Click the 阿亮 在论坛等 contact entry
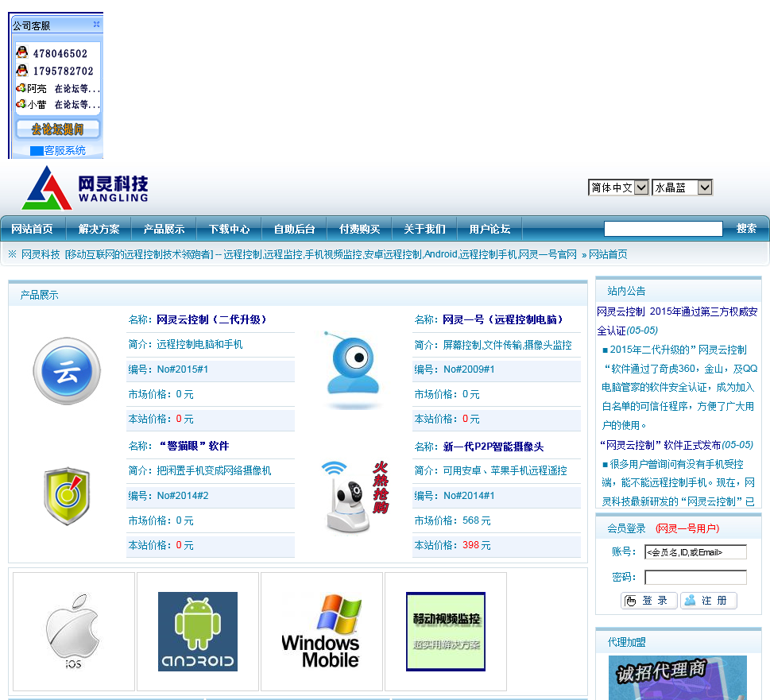770x700 pixels. click(x=59, y=88)
